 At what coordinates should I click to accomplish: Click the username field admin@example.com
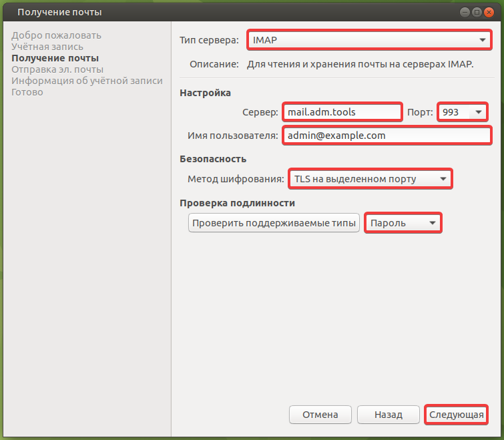pos(387,136)
